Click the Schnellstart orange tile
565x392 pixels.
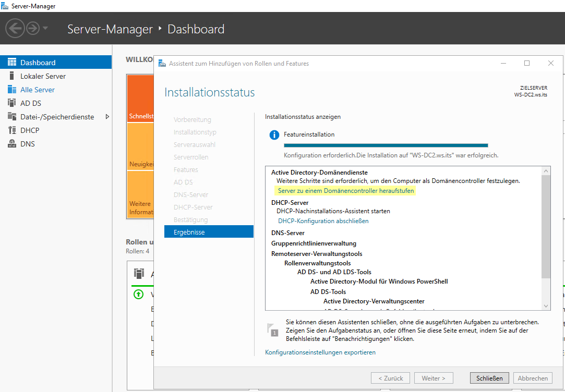click(x=140, y=99)
